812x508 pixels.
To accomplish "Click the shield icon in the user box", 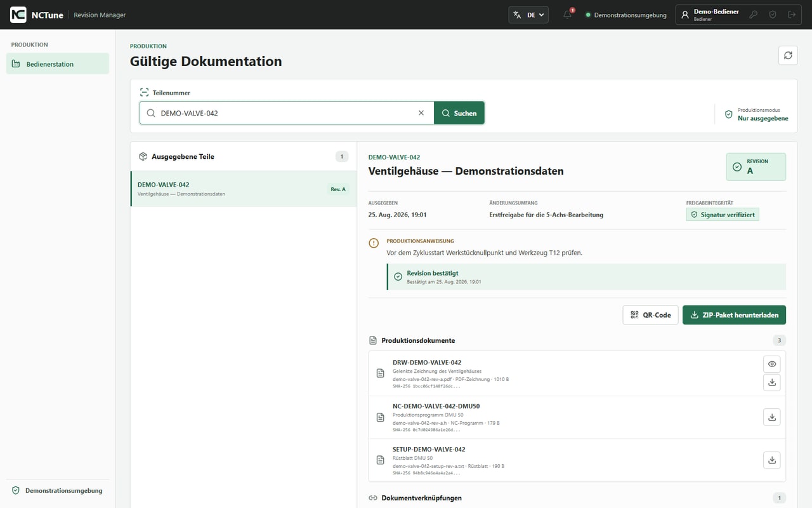I will [x=773, y=15].
